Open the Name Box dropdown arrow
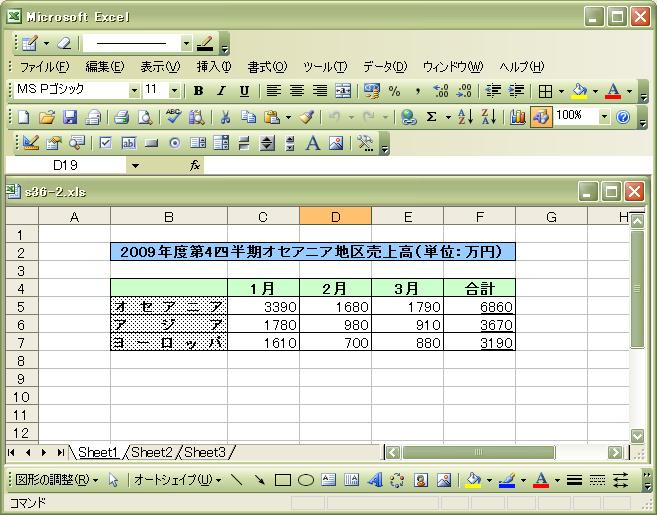657x515 pixels. coord(135,166)
